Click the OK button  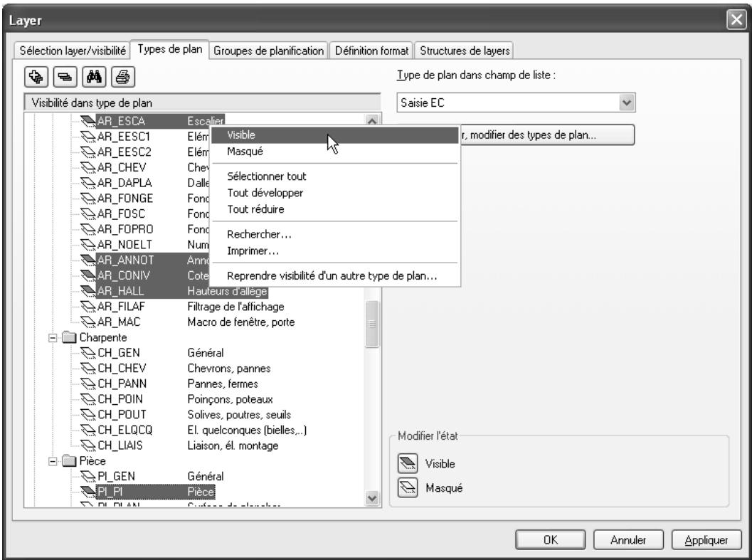[550, 540]
